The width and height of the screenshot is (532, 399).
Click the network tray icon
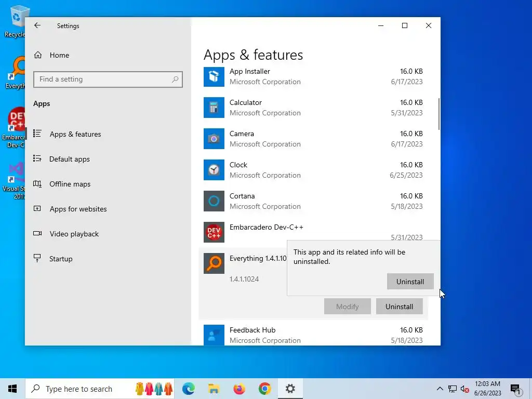[453, 389]
